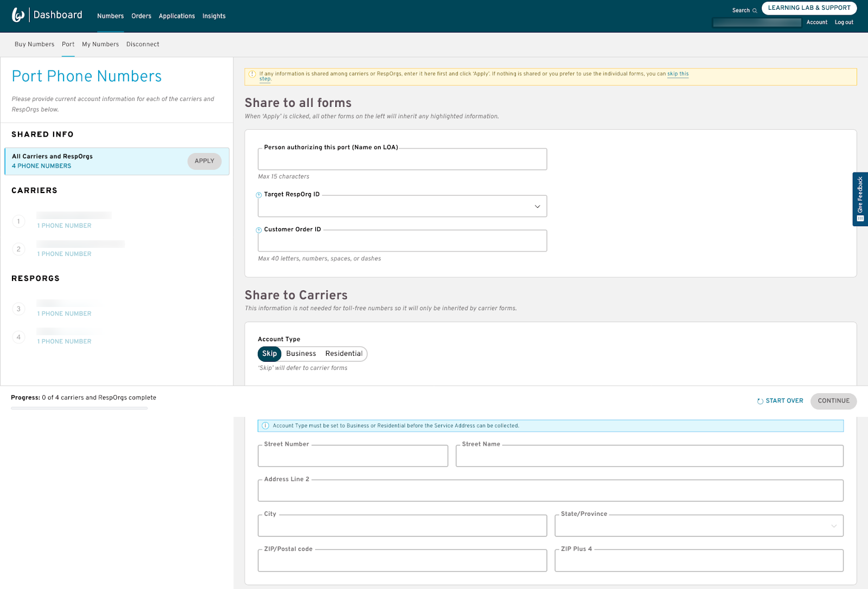868x589 pixels.
Task: Click the Person authorizing this port field
Action: tap(403, 159)
